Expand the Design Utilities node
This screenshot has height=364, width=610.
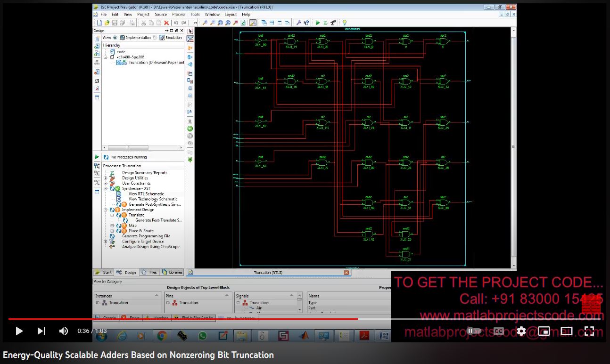[105, 178]
